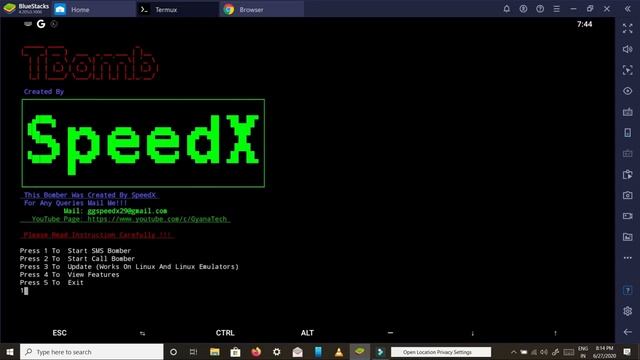Open Firefox from taskbar

[256, 351]
